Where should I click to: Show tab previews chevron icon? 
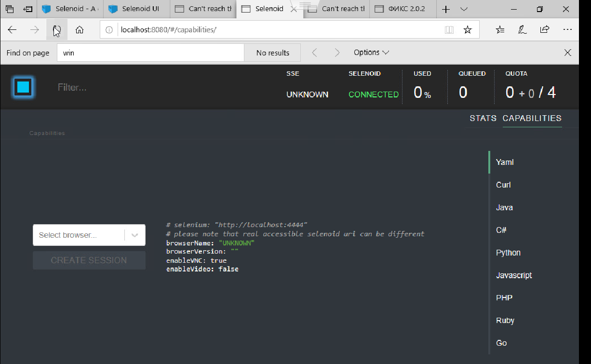[464, 9]
